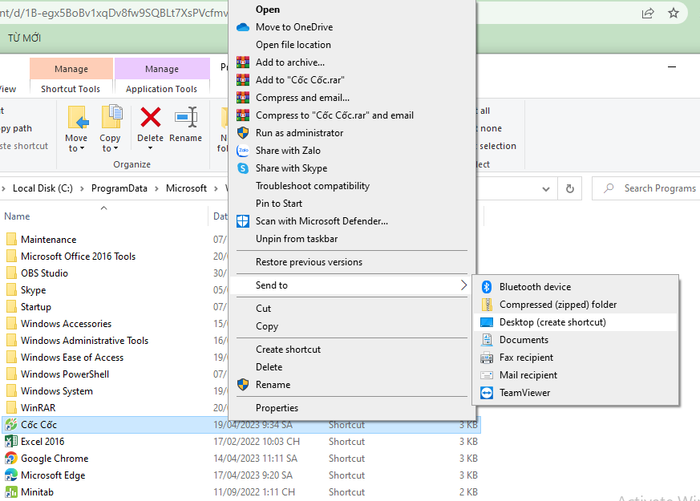
Task: Click the Microsoft breadcrumb
Action: click(x=186, y=188)
